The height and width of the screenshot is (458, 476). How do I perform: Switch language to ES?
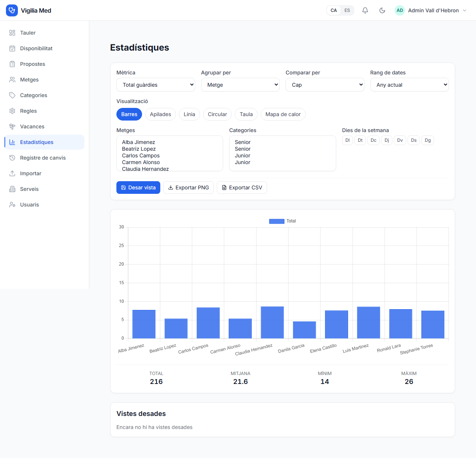coord(347,10)
